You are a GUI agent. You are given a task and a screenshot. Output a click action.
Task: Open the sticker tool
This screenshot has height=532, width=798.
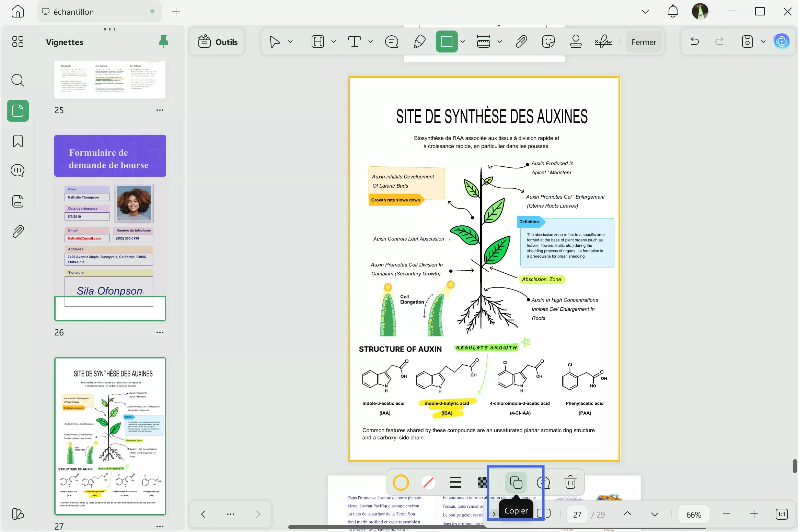[x=548, y=41]
